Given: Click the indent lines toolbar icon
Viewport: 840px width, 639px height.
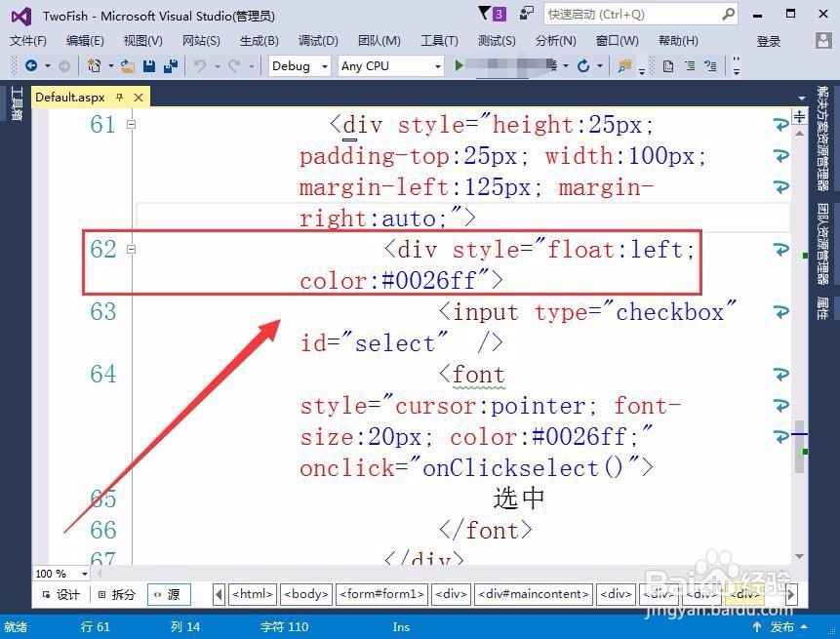Looking at the screenshot, I should [690, 66].
